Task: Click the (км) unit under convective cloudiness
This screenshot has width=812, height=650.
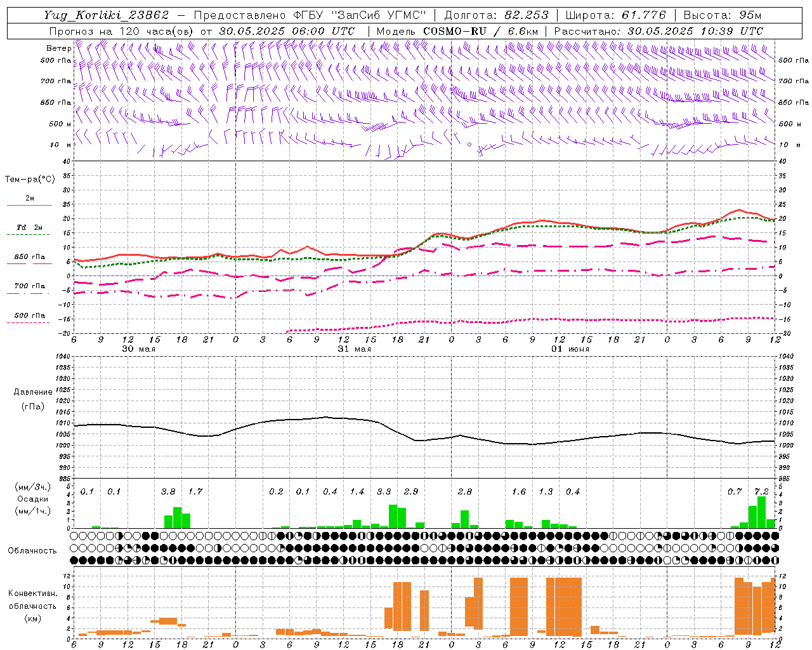Action: [32, 618]
